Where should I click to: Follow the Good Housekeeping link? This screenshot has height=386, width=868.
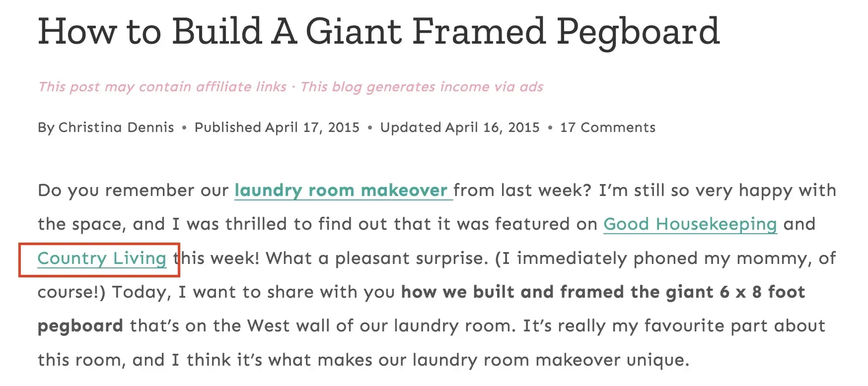coord(690,224)
